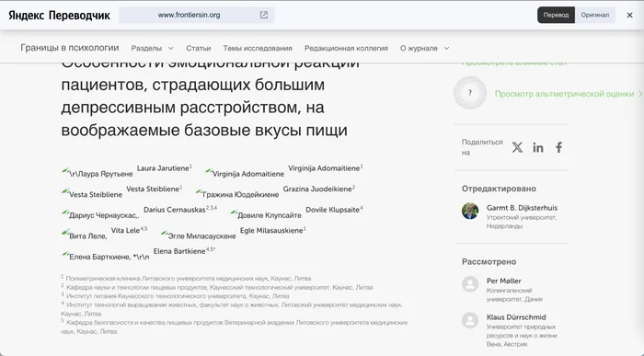Open author Grazina Juodeikiene link
Viewport: 644px width, 356px height.
[x=317, y=189]
